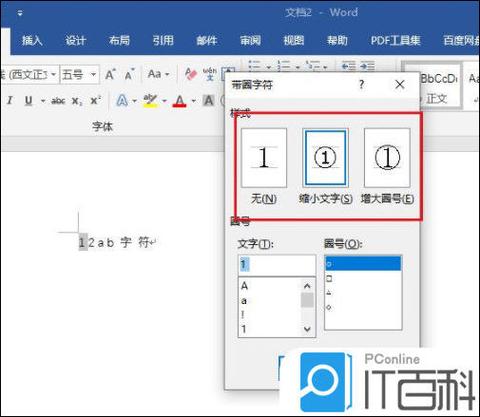Apply strikethrough abc formatting
Viewport: 480px width, 417px height.
coord(58,100)
